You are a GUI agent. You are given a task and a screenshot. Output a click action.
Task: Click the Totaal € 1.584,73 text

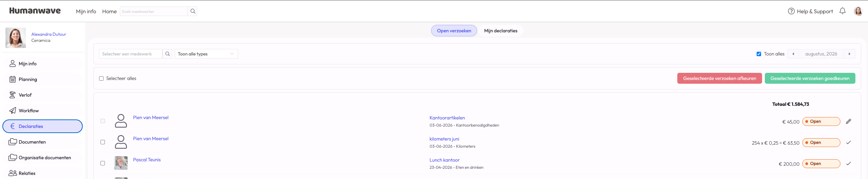[x=790, y=104]
